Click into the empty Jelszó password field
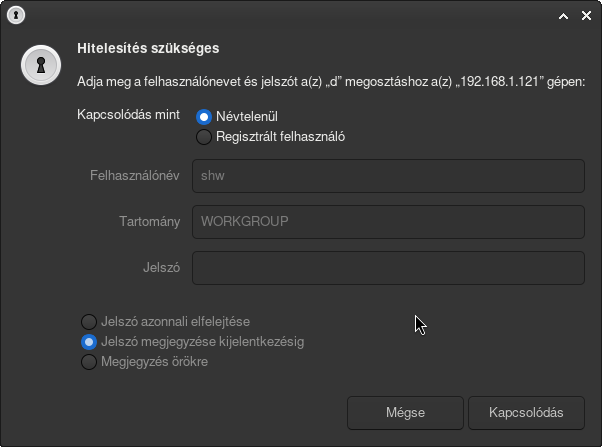This screenshot has height=447, width=602. coord(388,268)
